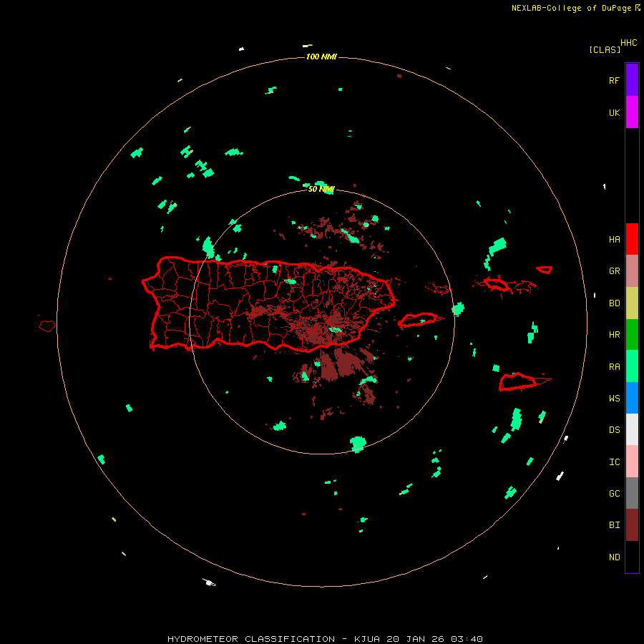Viewport: 644px width, 644px height.
Task: Click the RA light green legend swatch
Action: pos(632,366)
